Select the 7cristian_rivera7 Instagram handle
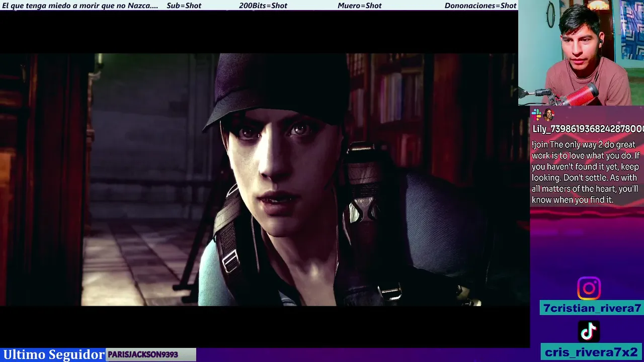644x362 pixels. click(592, 308)
